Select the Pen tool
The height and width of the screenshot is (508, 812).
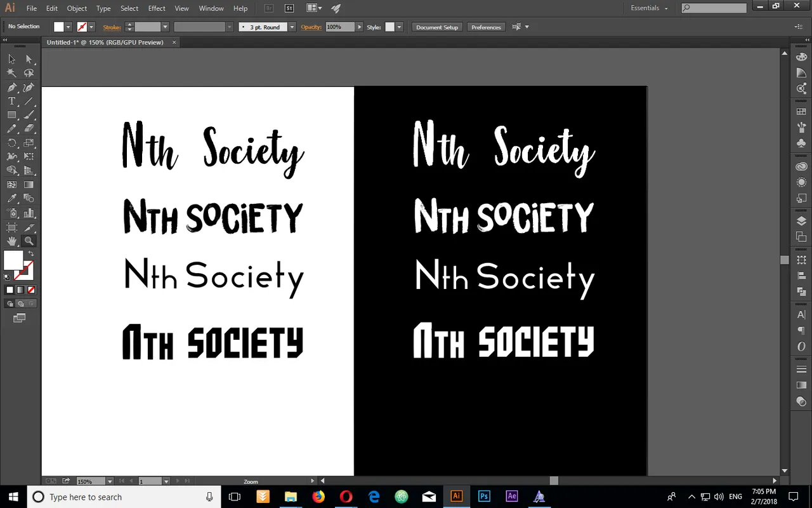11,88
